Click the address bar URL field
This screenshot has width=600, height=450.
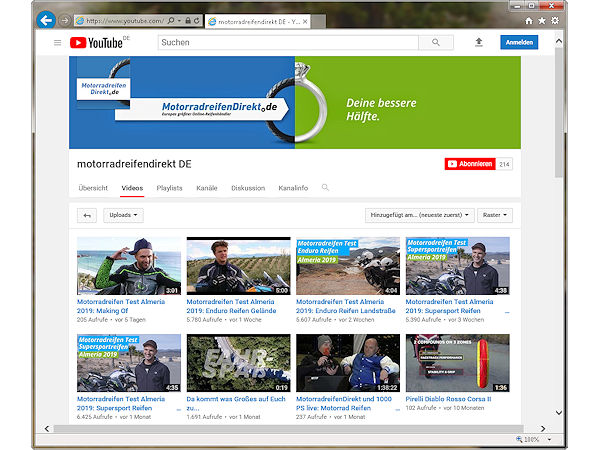point(124,21)
